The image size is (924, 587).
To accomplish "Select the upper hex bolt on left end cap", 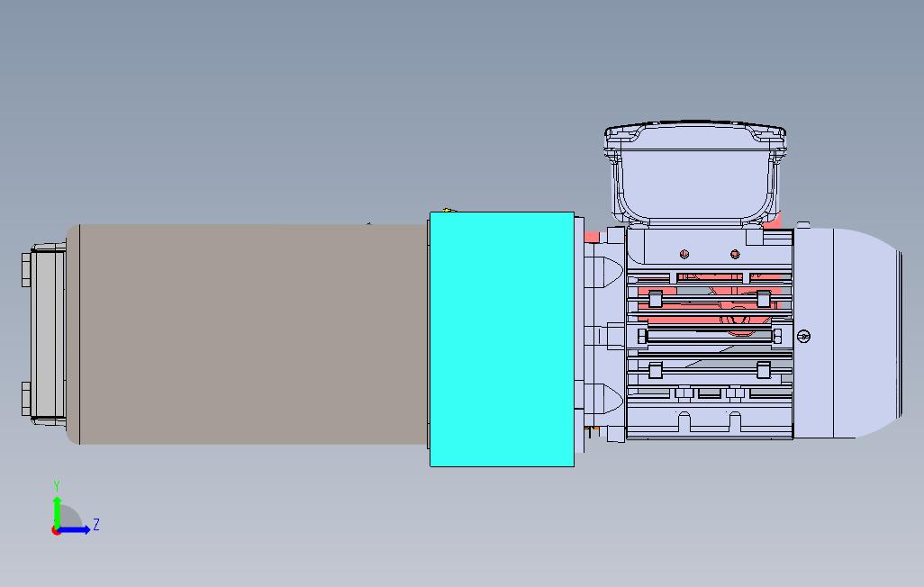I will [26, 270].
